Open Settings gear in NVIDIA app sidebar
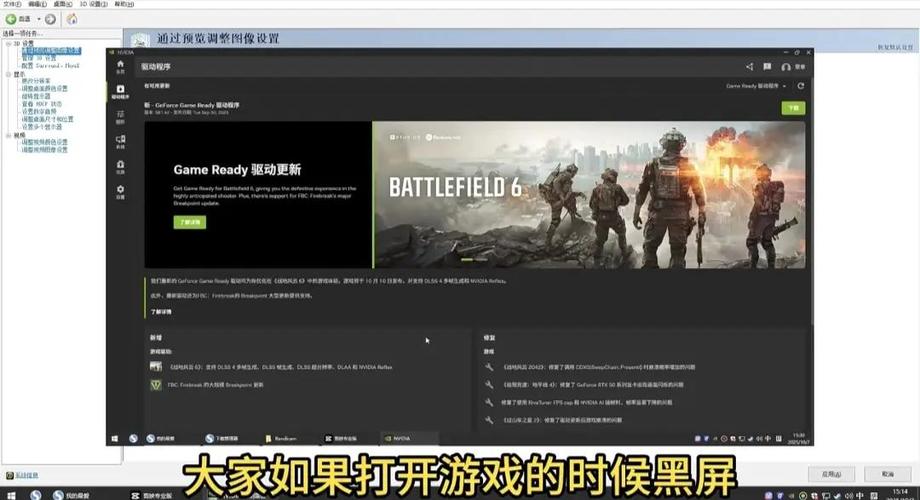 click(x=120, y=192)
